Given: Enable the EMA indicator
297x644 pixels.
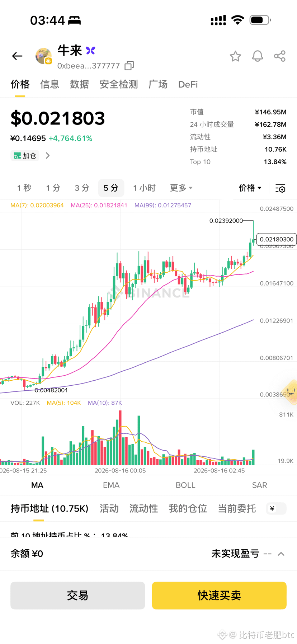Looking at the screenshot, I should (x=111, y=485).
